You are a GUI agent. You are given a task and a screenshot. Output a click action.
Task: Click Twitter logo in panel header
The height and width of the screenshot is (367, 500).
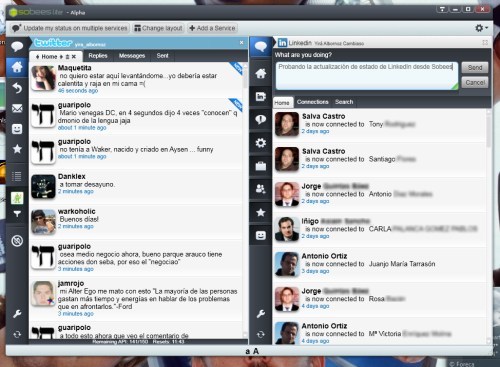pos(53,43)
